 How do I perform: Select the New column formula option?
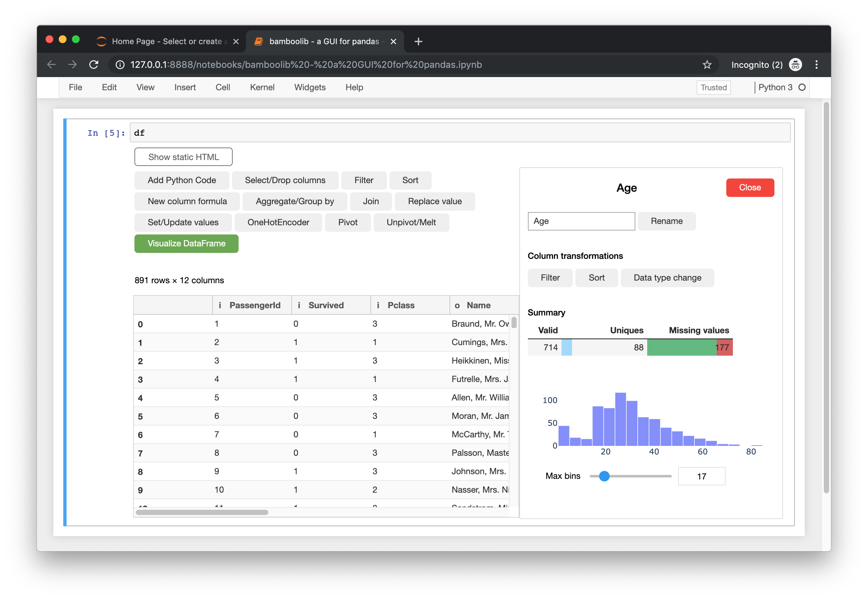pos(187,201)
